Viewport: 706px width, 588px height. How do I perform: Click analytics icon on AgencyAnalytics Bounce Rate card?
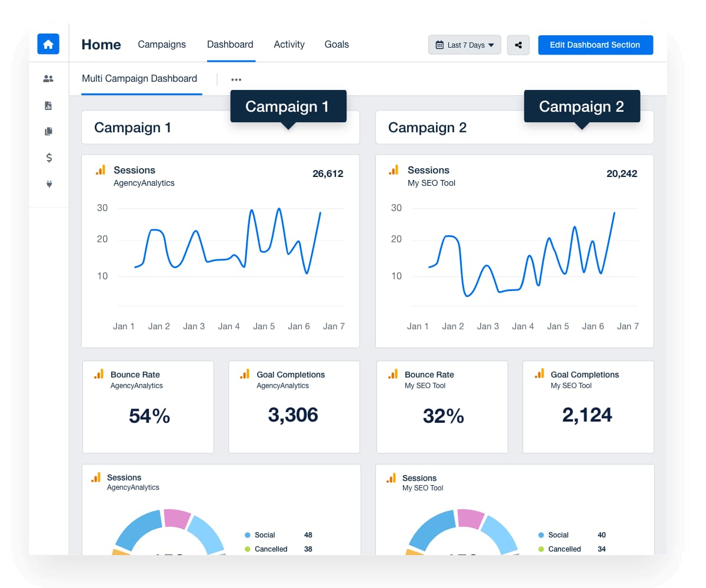click(99, 374)
